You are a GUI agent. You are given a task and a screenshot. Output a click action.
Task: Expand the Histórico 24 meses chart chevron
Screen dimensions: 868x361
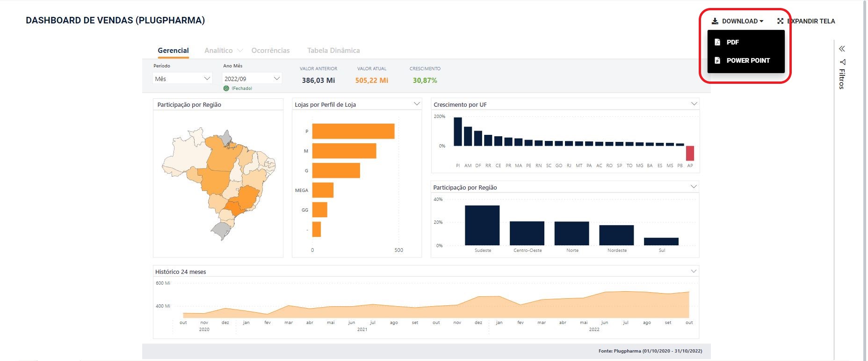point(694,271)
